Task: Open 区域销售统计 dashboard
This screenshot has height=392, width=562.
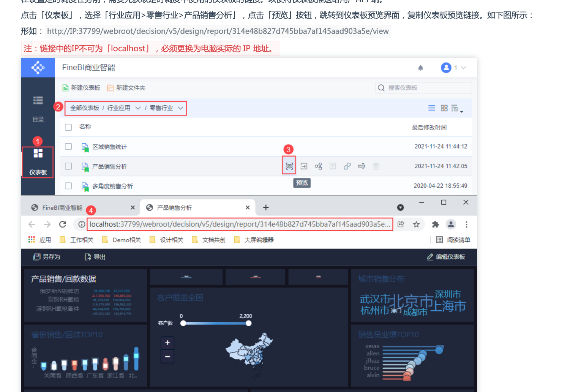Action: coord(109,147)
